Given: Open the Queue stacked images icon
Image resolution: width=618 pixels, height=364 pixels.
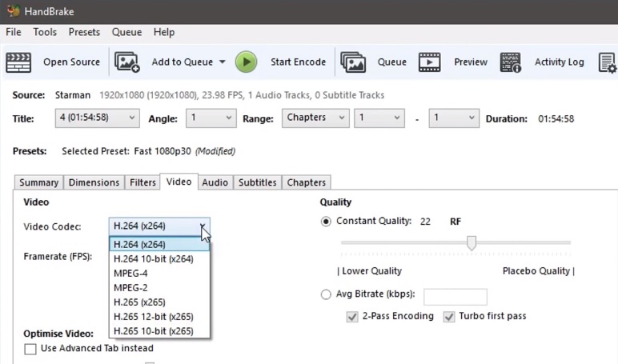Looking at the screenshot, I should (353, 62).
